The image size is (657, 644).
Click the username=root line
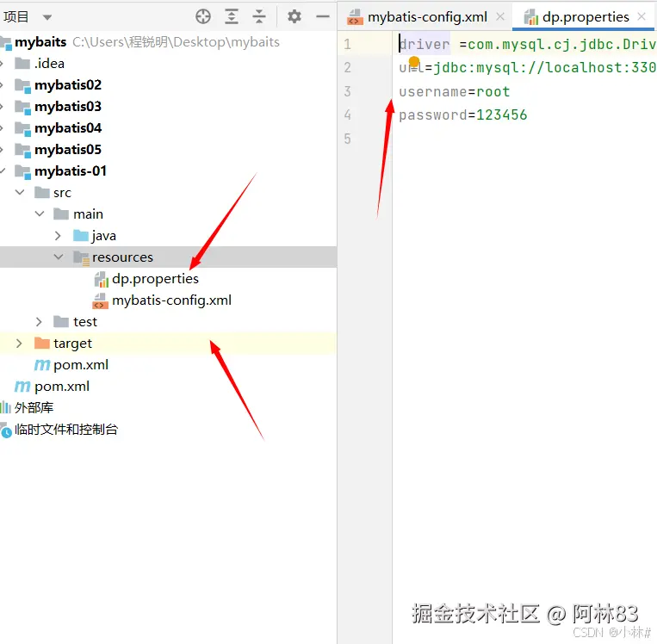(x=454, y=91)
